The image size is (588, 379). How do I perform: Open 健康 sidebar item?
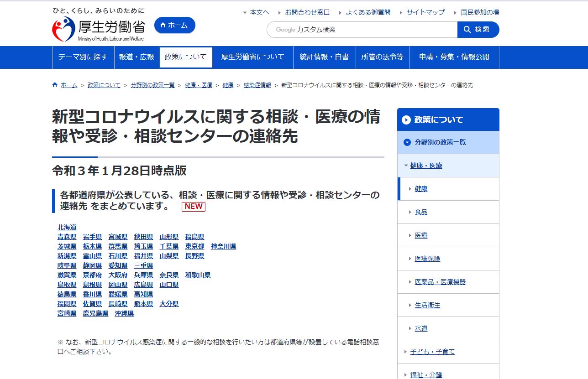pos(421,189)
